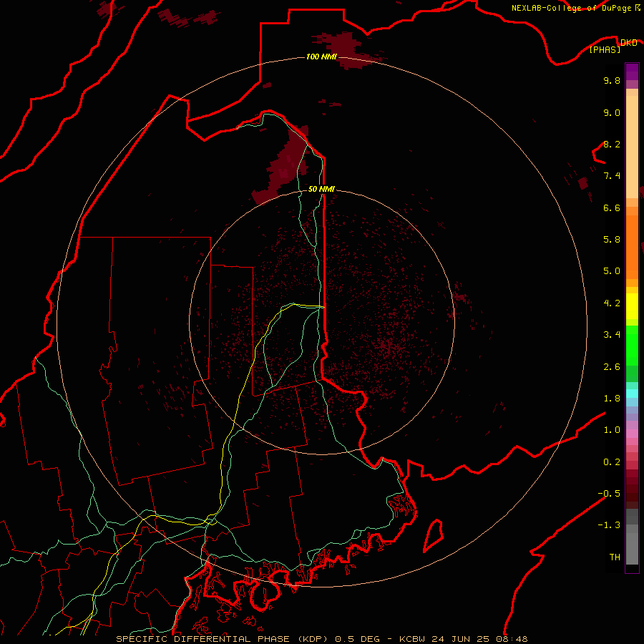
Task: Click the 6.6 scale value
Action: click(612, 208)
